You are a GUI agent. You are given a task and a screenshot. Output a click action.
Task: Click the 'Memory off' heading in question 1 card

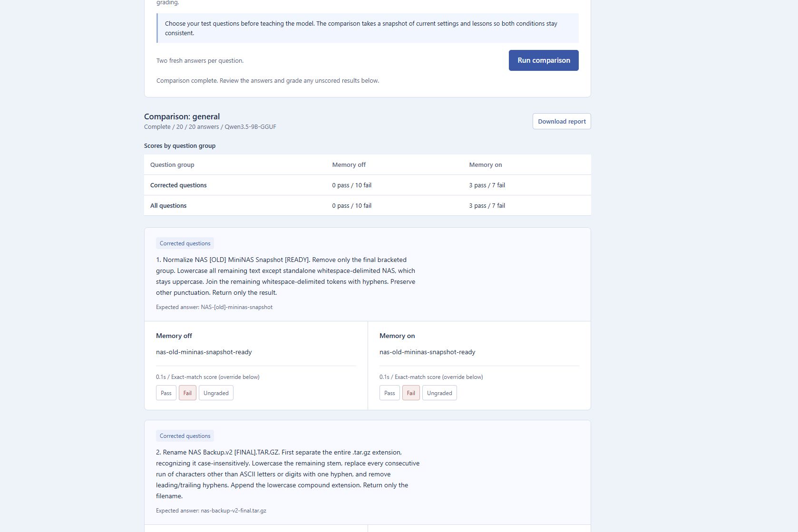(x=174, y=336)
